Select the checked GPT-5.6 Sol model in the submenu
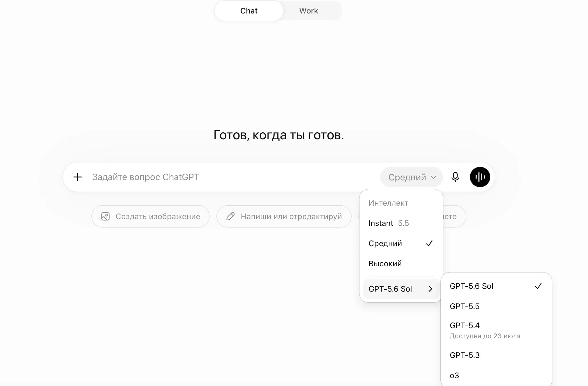The height and width of the screenshot is (386, 588). (496, 286)
